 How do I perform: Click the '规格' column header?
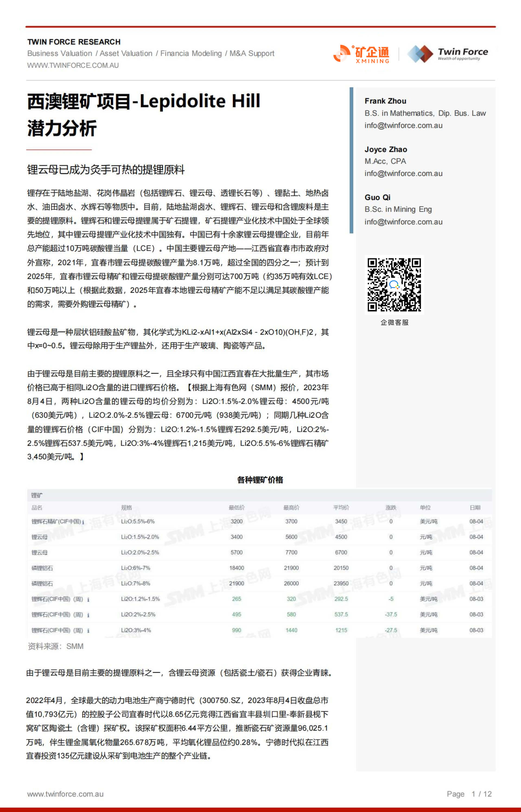[126, 508]
